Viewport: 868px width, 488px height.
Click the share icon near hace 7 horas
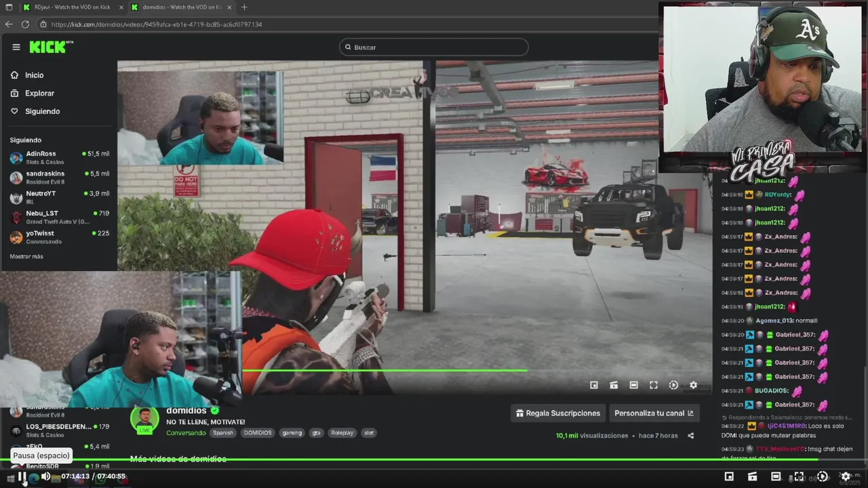point(691,436)
